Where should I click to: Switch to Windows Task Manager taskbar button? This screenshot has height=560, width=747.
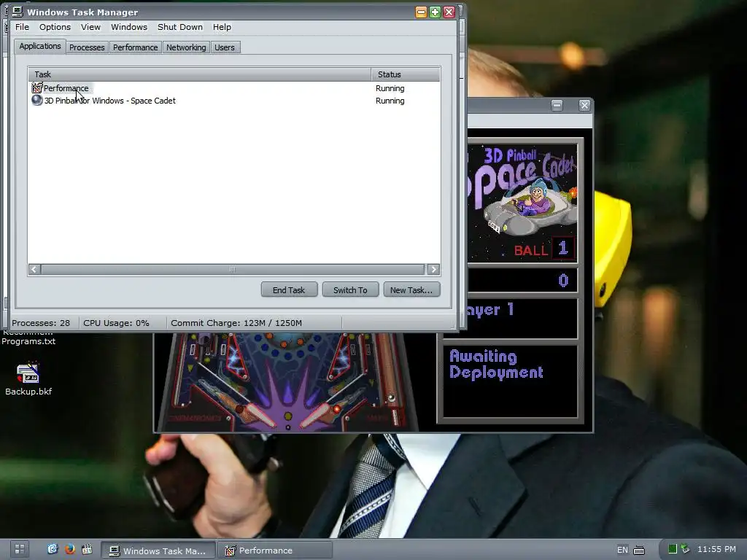[158, 550]
